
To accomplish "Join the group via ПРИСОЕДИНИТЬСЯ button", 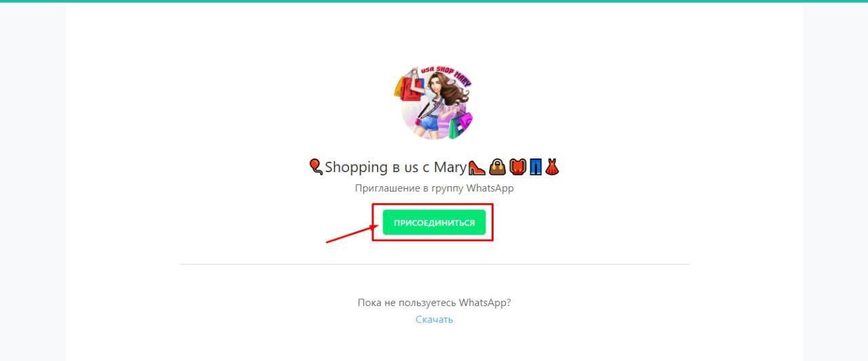I will click(x=434, y=223).
